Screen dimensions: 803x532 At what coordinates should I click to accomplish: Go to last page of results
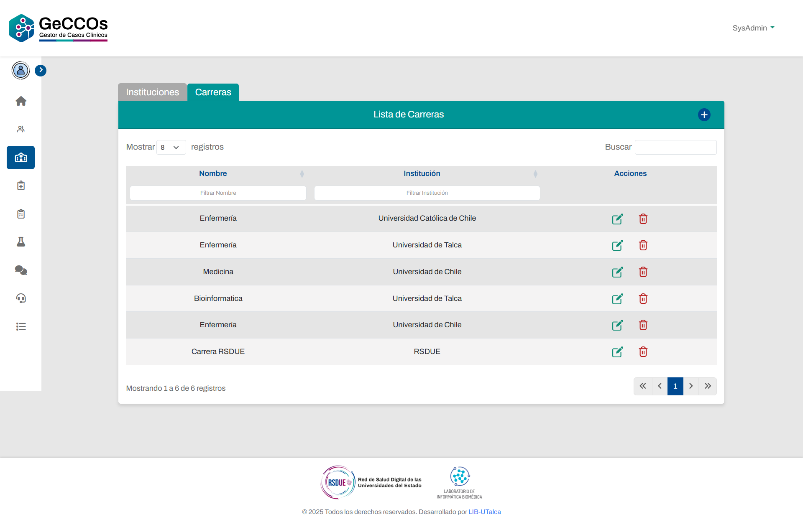708,386
